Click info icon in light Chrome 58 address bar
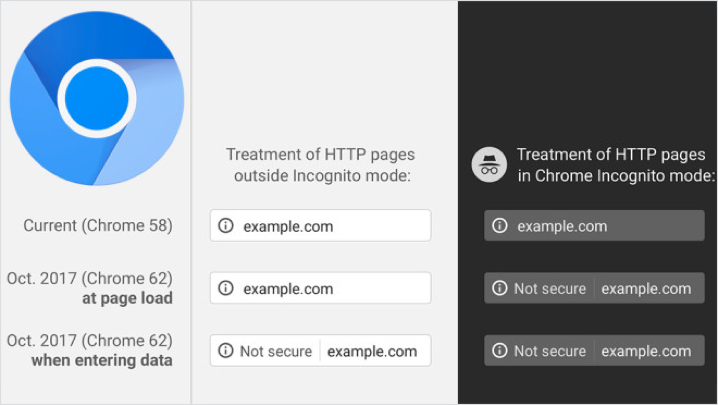This screenshot has width=718, height=405. pos(226,226)
